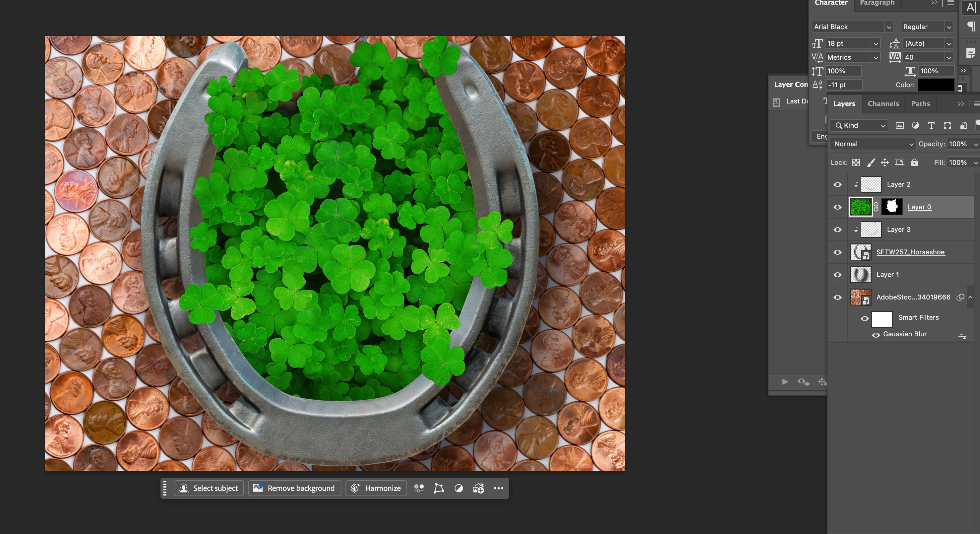Click the black text Color swatch
The image size is (980, 534).
936,85
